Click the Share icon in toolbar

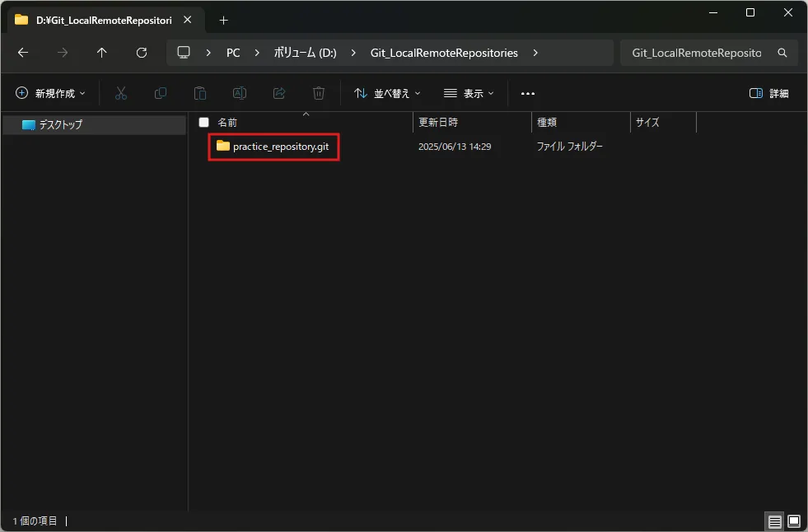[278, 93]
